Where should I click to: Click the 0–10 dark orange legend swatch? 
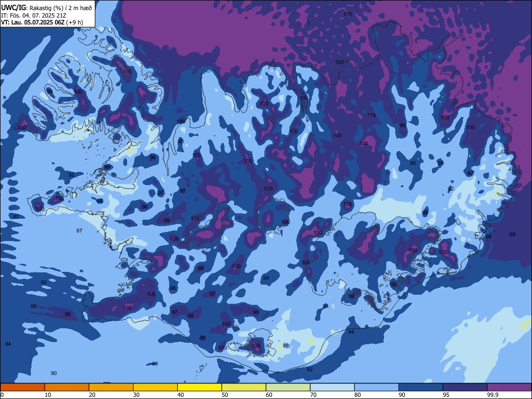point(22,387)
